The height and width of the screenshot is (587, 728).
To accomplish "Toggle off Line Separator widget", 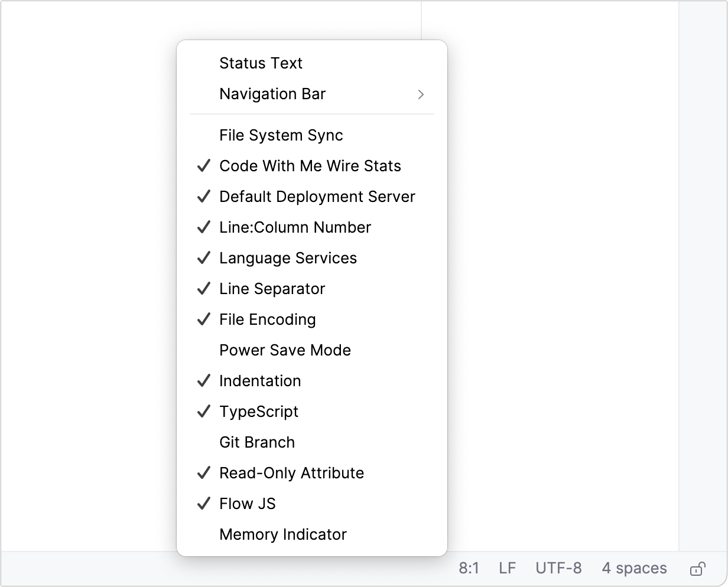I will click(272, 289).
